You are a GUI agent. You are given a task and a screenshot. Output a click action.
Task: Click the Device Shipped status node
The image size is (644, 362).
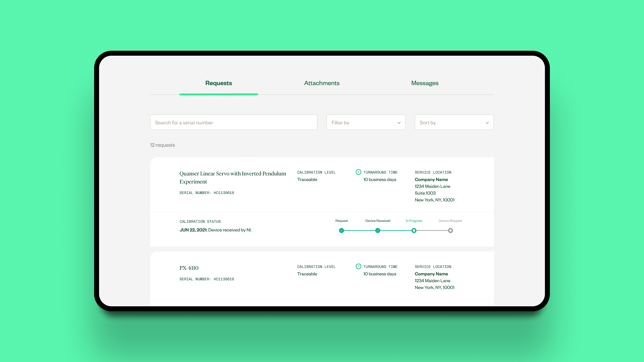[x=450, y=231]
